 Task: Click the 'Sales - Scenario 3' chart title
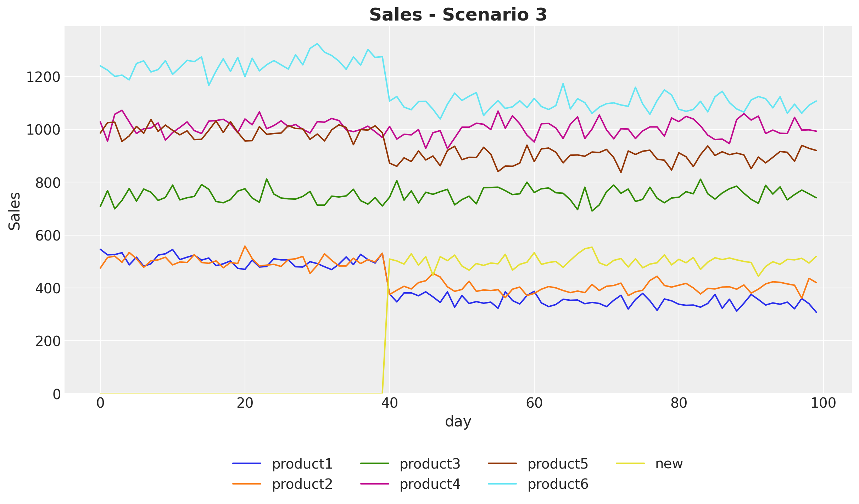coord(458,15)
